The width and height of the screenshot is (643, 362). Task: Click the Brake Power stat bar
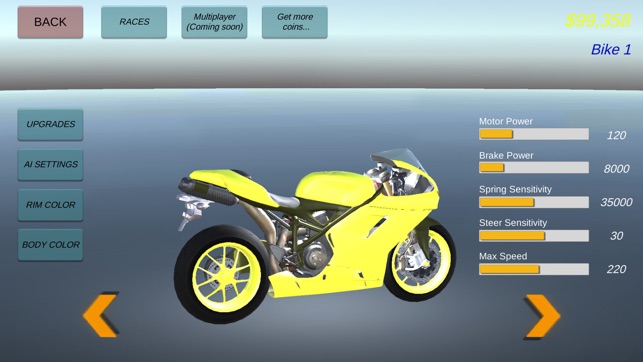pos(534,168)
